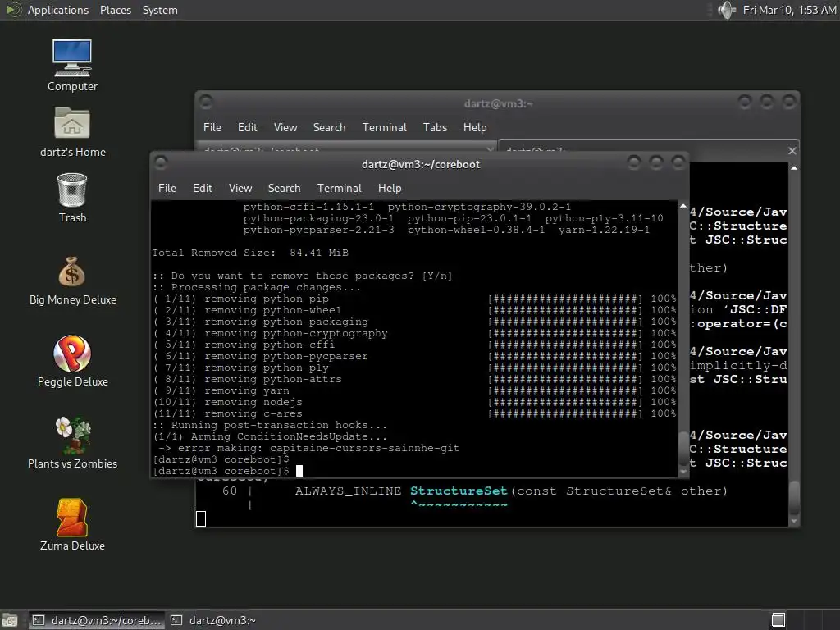Click the window menu icon of the dartz@vm3:~ terminal
Image resolution: width=840 pixels, height=630 pixels.
click(206, 102)
